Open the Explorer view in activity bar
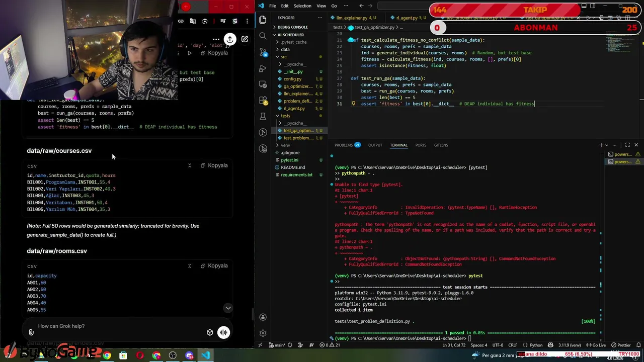The height and width of the screenshot is (362, 644). 263,20
